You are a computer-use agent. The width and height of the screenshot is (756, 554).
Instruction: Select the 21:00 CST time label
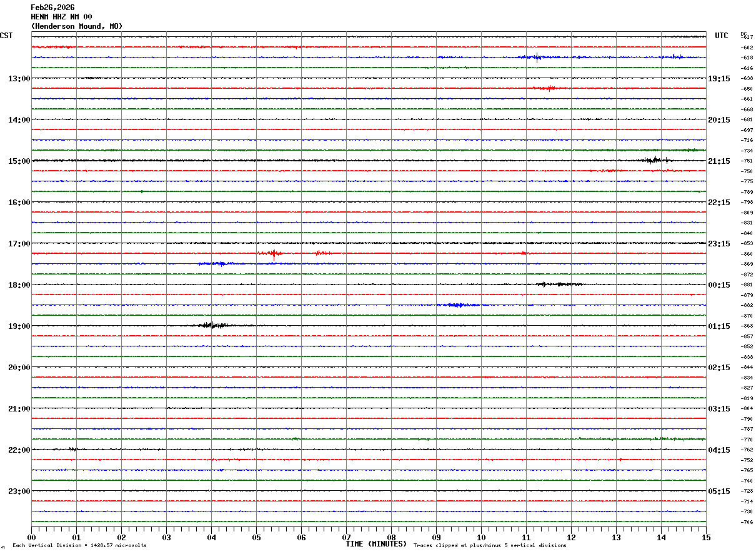pyautogui.click(x=19, y=409)
